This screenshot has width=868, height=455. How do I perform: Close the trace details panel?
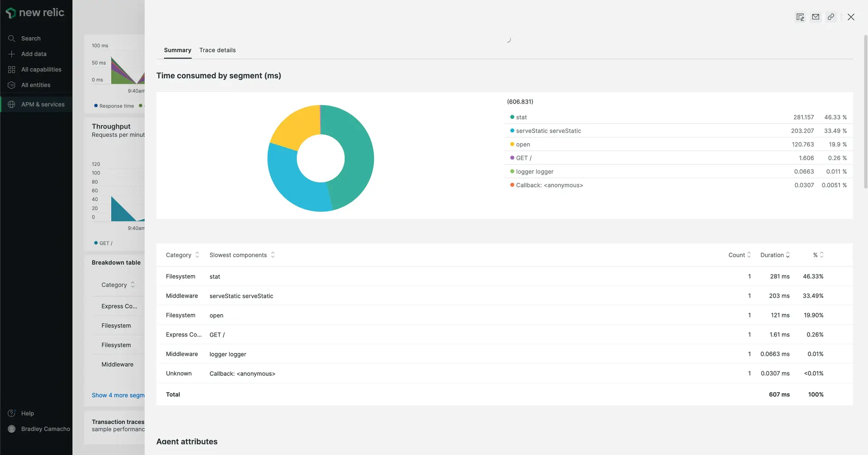click(x=851, y=17)
